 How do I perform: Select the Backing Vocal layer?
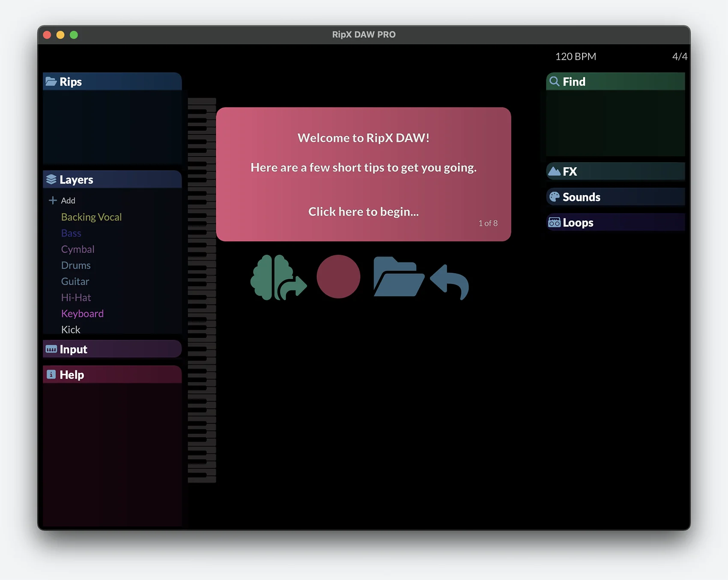(x=91, y=217)
